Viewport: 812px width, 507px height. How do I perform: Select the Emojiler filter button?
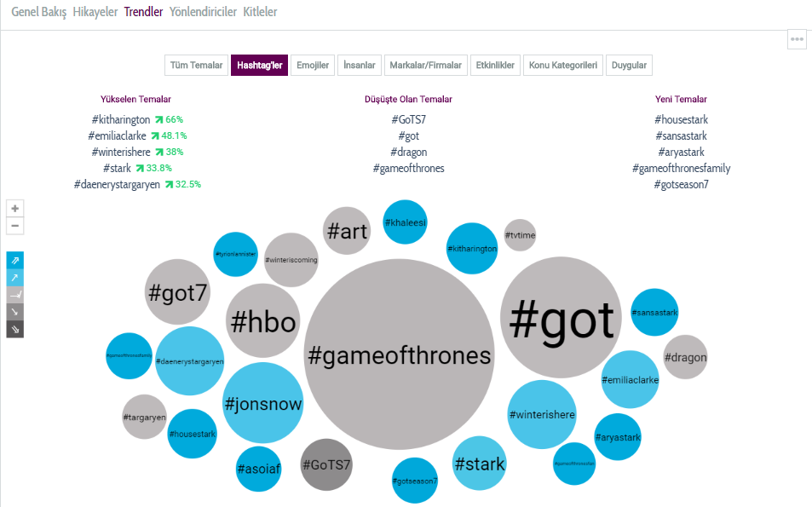313,66
